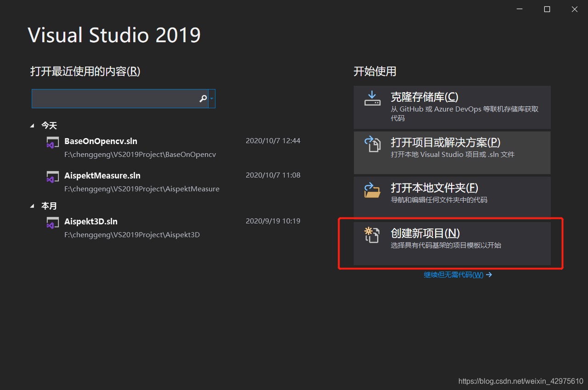The height and width of the screenshot is (390, 588).
Task: Click the open project or solution icon
Action: click(373, 144)
